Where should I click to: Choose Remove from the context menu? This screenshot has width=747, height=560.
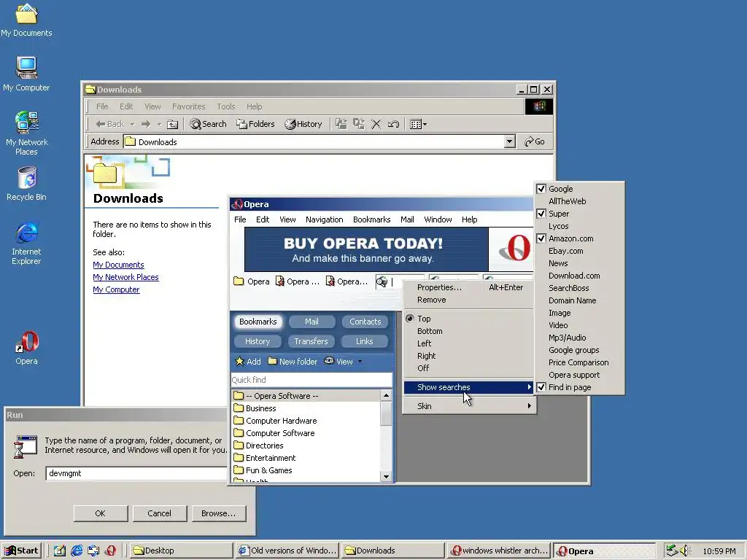pos(468,300)
